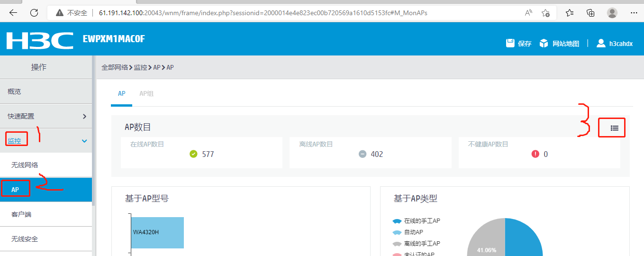Expand 快速配置 arrow
The height and width of the screenshot is (256, 644).
(84, 116)
